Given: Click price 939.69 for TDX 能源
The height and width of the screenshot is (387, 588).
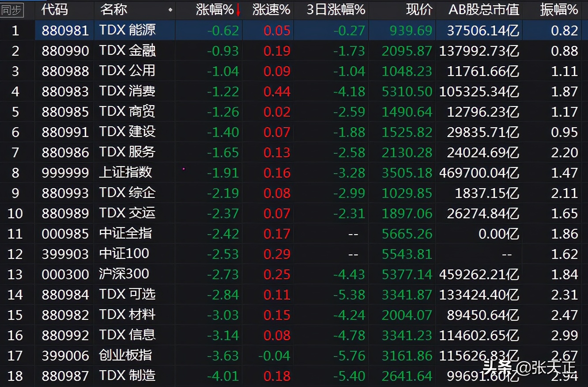Looking at the screenshot, I should pos(411,30).
